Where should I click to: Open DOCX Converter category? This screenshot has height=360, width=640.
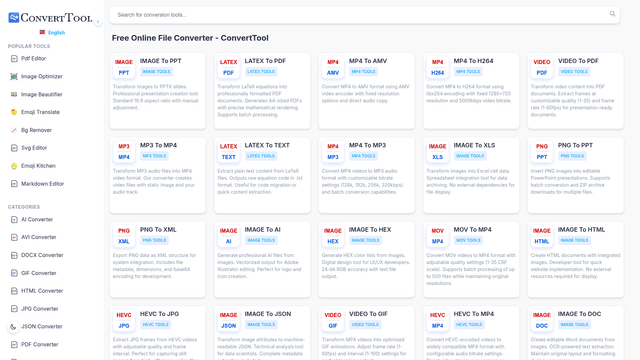point(42,255)
